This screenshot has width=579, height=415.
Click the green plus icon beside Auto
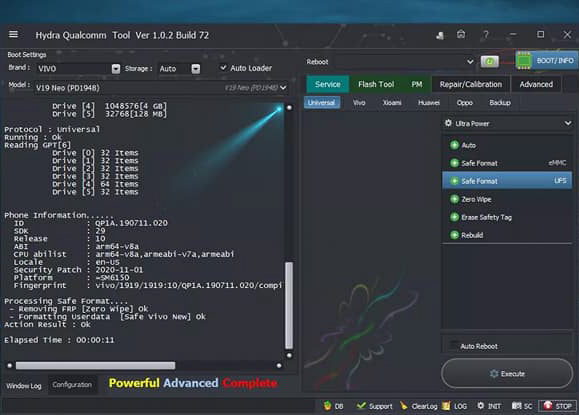click(454, 145)
